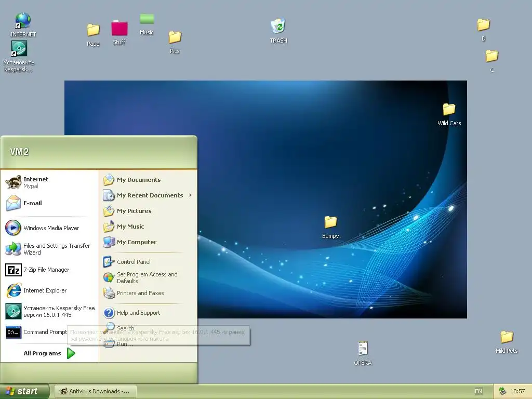Open the pink Stuff folder
This screenshot has height=399, width=532.
coord(119,33)
